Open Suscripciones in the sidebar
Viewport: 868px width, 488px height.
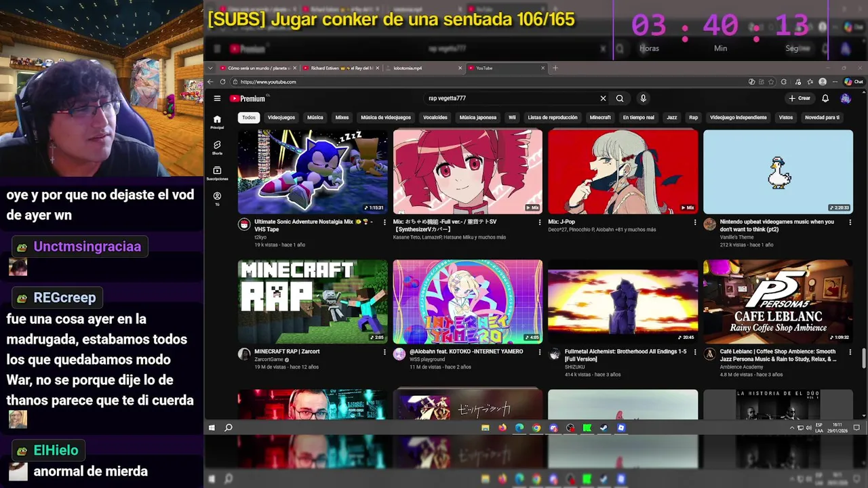tap(217, 174)
